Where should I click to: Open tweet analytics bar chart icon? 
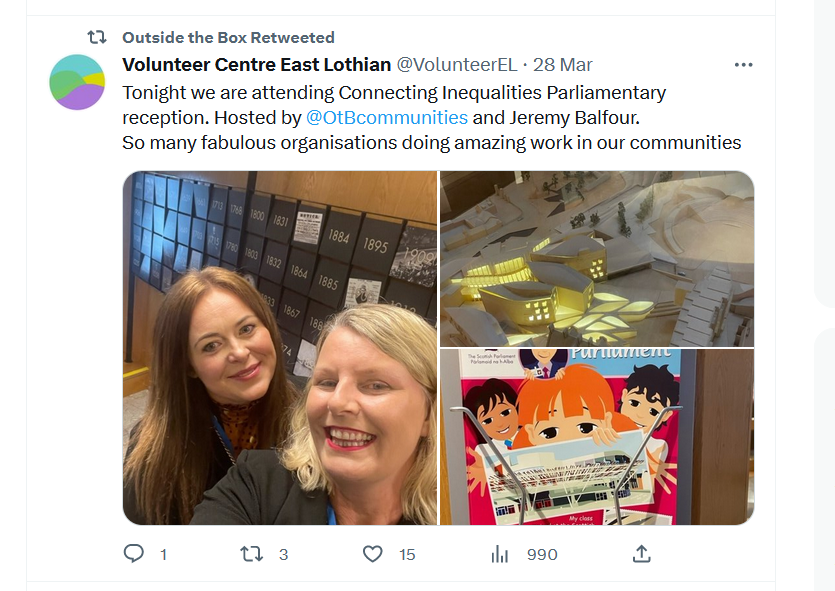tap(500, 554)
